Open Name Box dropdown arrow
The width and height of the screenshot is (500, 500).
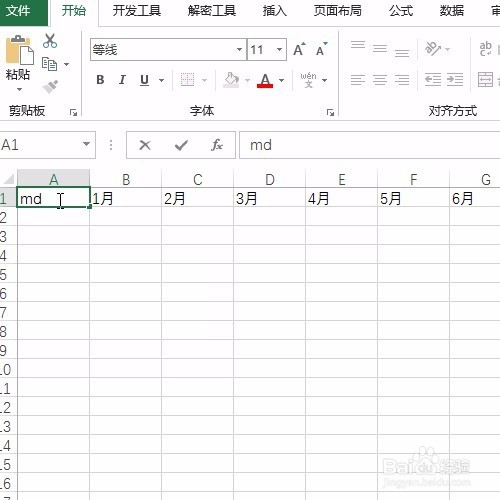86,144
